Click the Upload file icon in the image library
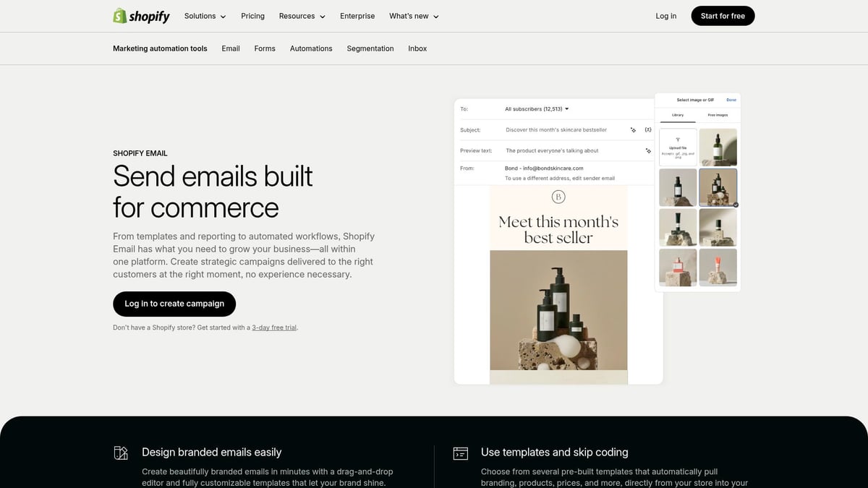This screenshot has width=868, height=488. tap(678, 140)
